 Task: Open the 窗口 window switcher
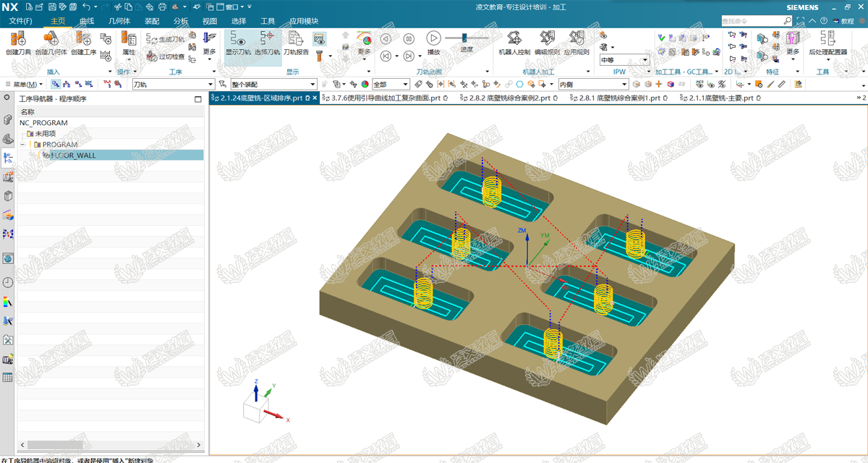pos(233,7)
